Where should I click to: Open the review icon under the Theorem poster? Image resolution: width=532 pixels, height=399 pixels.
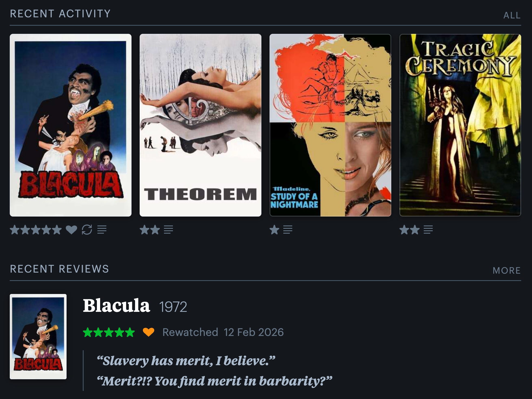tap(168, 230)
